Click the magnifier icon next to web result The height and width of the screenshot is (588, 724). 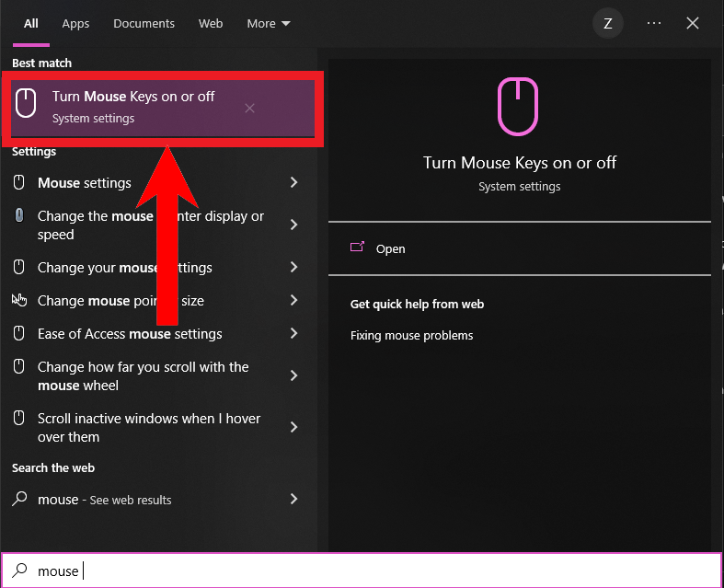tap(19, 500)
